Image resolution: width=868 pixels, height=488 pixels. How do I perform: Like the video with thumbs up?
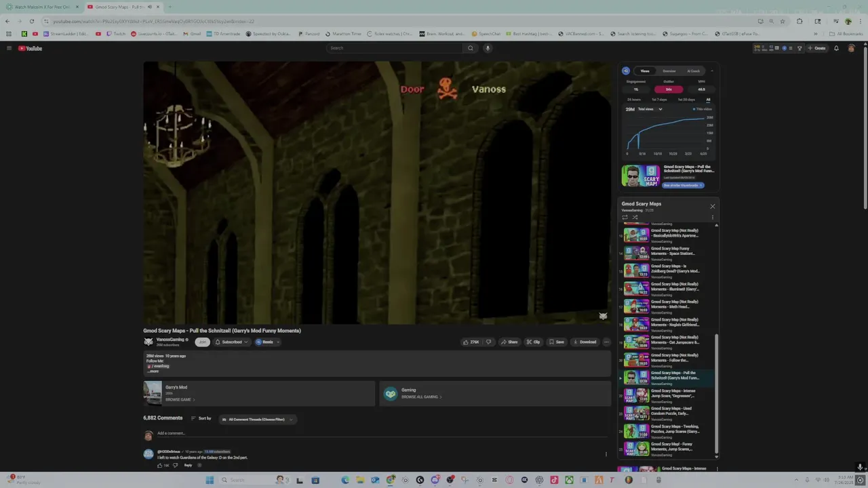click(471, 342)
